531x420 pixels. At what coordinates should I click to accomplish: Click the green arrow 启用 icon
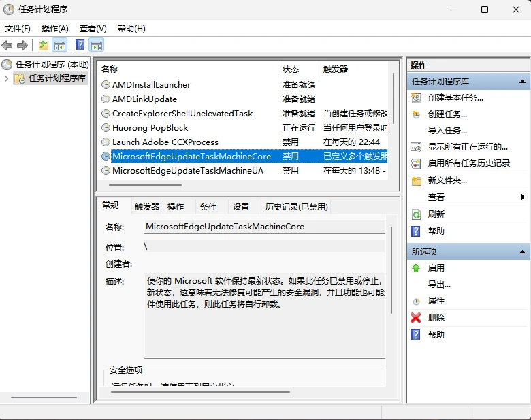416,268
